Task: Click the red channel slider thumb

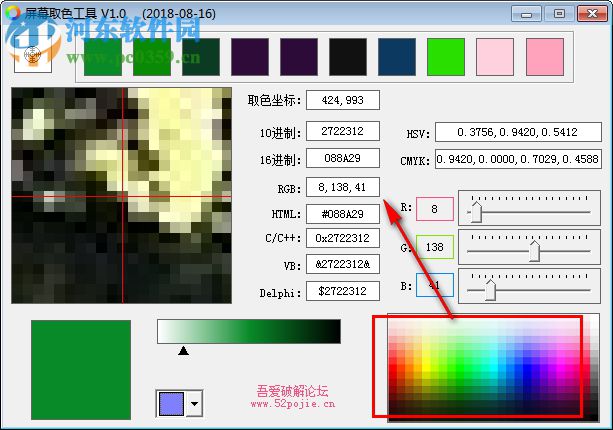Action: (x=476, y=212)
